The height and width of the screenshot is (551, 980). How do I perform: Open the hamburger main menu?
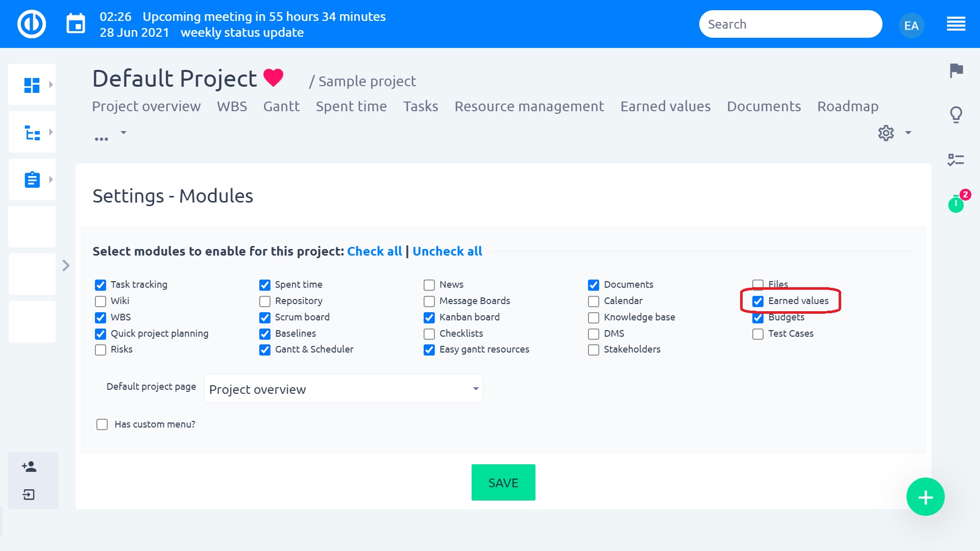pos(955,24)
